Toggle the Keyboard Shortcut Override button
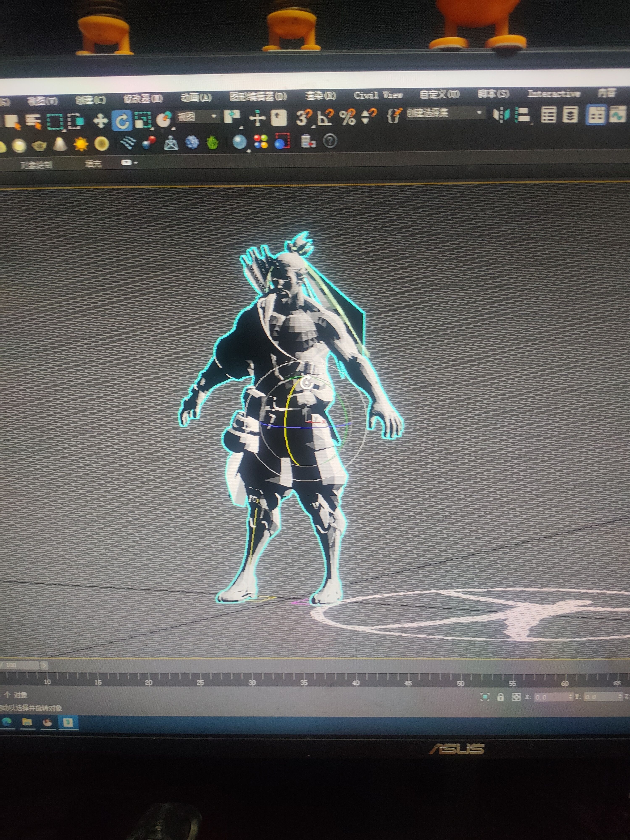This screenshot has width=630, height=840. pyautogui.click(x=278, y=117)
